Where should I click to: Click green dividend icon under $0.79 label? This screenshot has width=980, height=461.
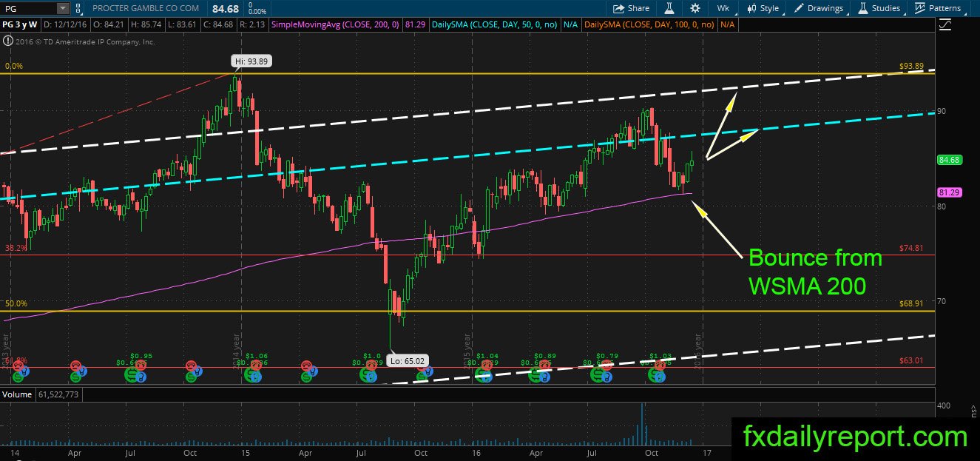coord(596,374)
